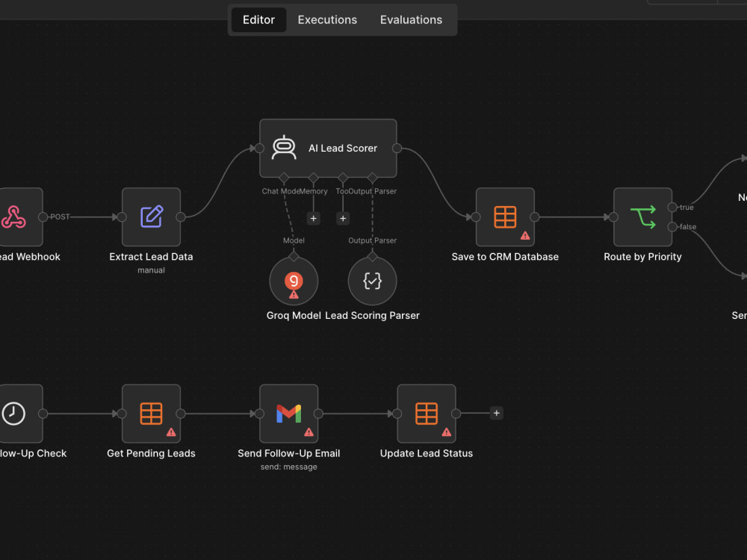Click the Extract Lead Data output connector
The height and width of the screenshot is (560, 747).
pyautogui.click(x=181, y=217)
